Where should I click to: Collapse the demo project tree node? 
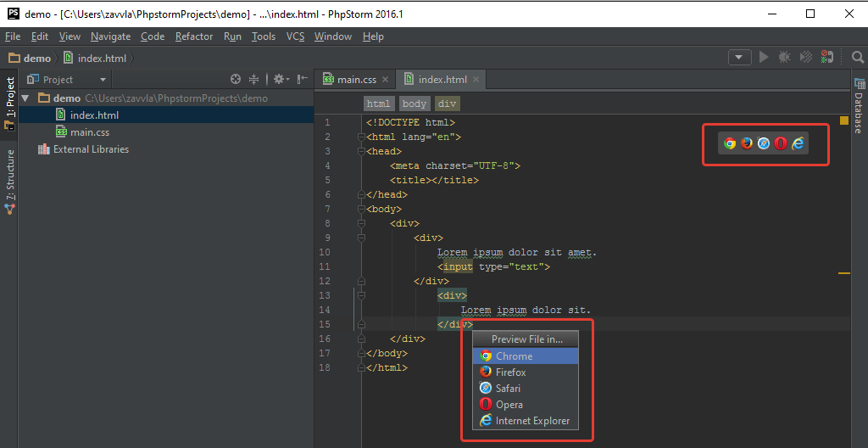pos(25,98)
